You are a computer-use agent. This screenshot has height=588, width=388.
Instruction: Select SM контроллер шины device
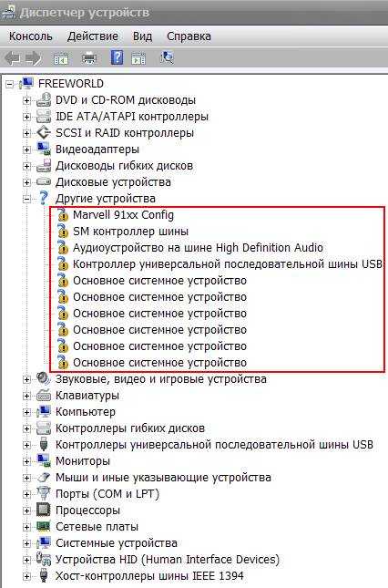tap(131, 232)
